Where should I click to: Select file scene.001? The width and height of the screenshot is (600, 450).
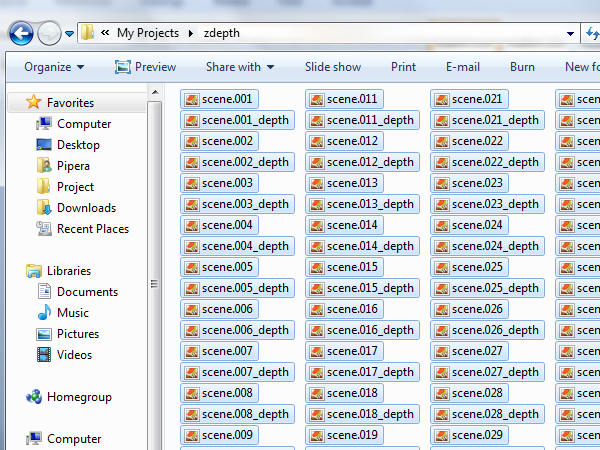219,99
